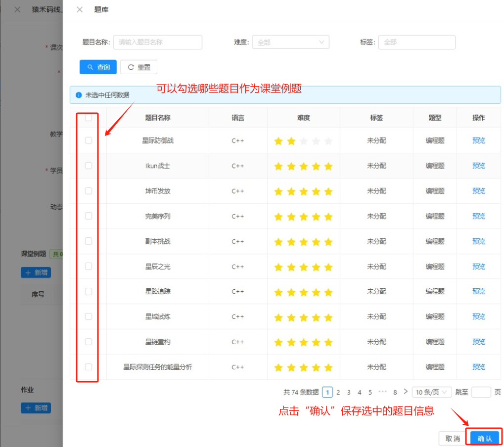The image size is (504, 447).
Task: Preview the 坤币发放 question
Action: pos(478,191)
